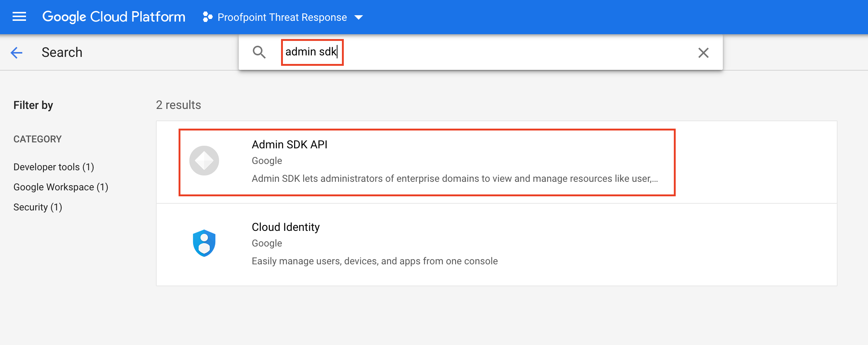Expand the project dropdown arrow
This screenshot has width=868, height=345.
(x=359, y=17)
